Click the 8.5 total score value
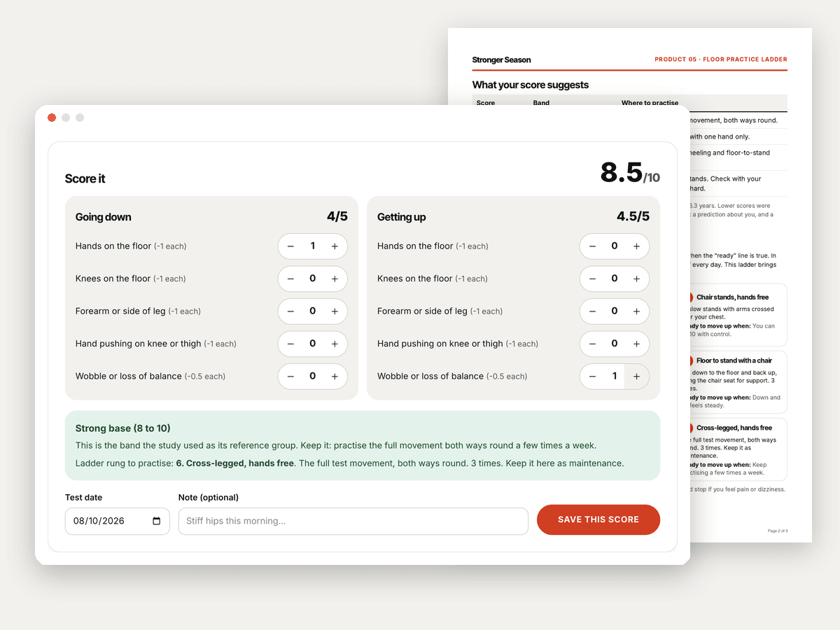This screenshot has width=840, height=630. coord(621,173)
